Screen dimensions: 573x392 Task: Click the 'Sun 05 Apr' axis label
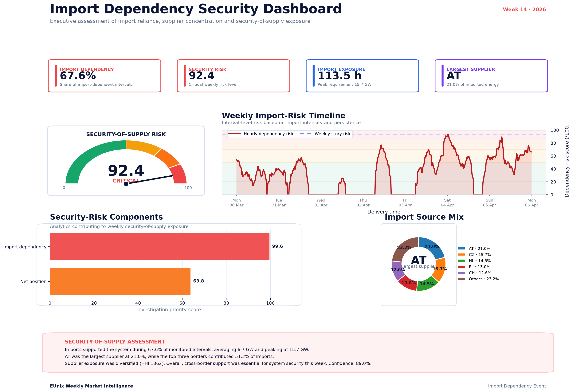(489, 203)
